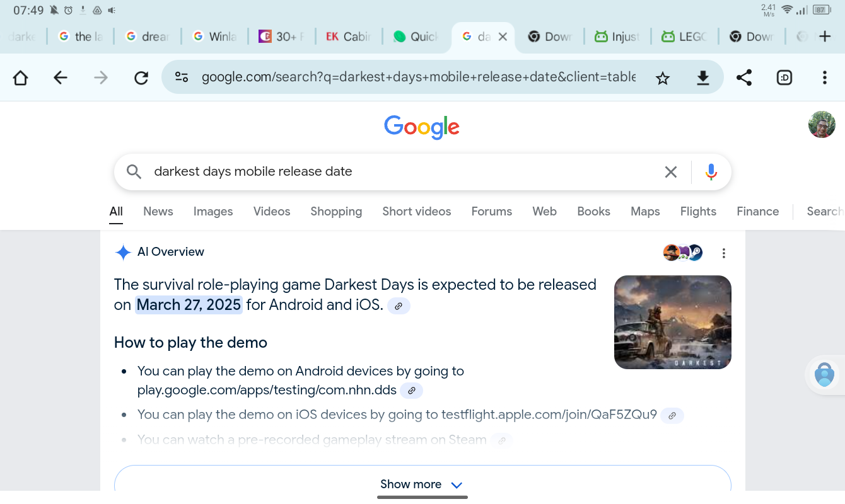Image resolution: width=845 pixels, height=504 pixels.
Task: Tap the floating lock assistant icon
Action: tap(824, 375)
